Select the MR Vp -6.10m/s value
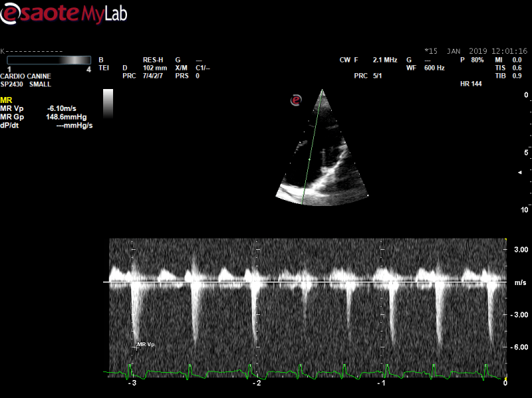 pos(61,108)
